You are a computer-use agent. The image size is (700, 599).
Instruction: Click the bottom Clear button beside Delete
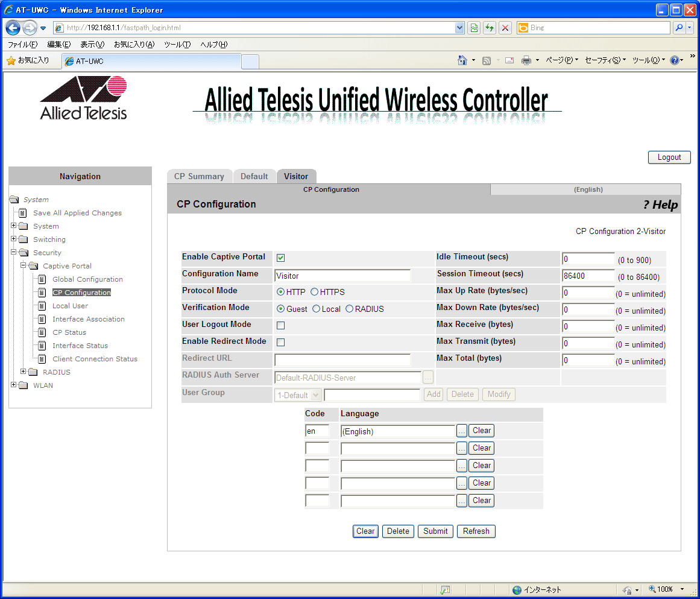tap(365, 531)
